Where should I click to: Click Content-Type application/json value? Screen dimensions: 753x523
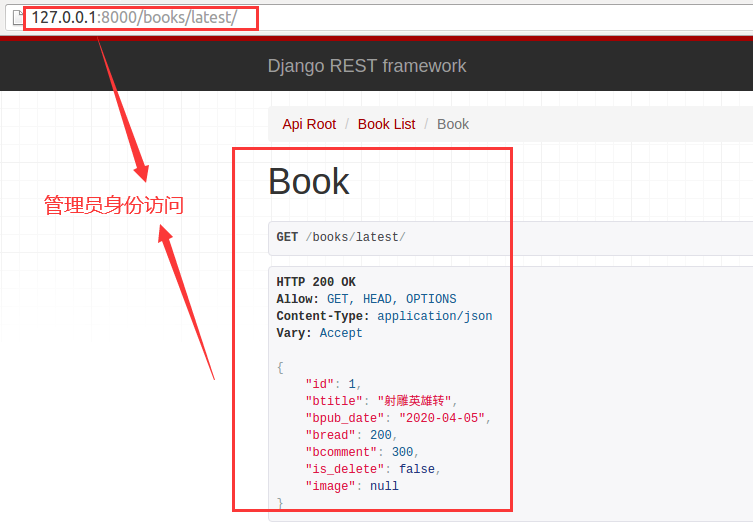click(x=435, y=316)
